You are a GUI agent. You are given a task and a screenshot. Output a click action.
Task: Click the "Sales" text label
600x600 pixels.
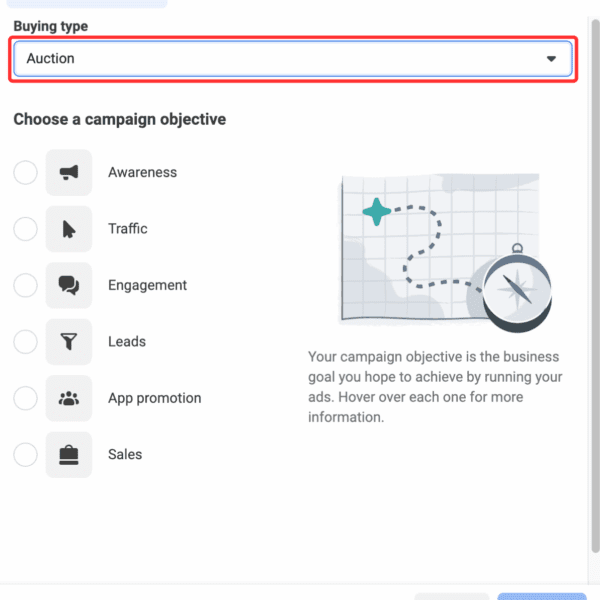coord(125,454)
